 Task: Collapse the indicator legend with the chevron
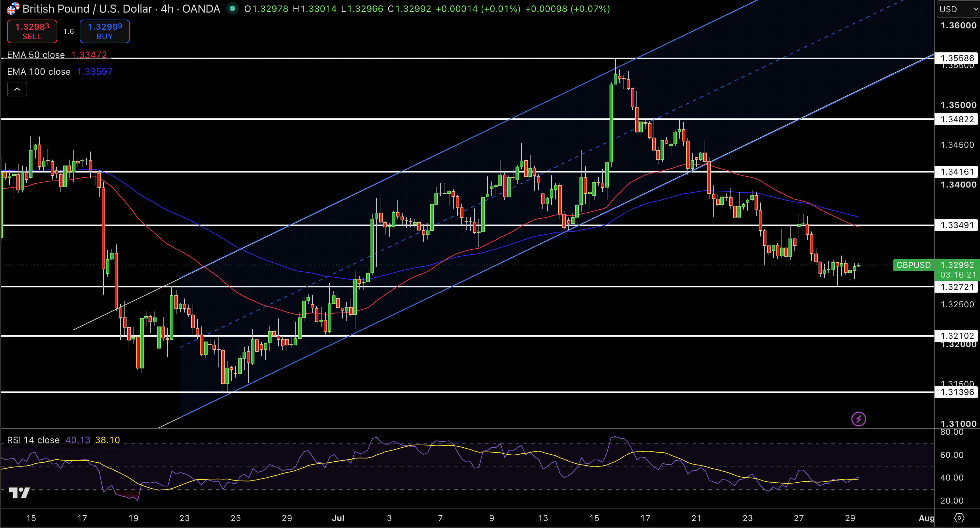(x=17, y=89)
